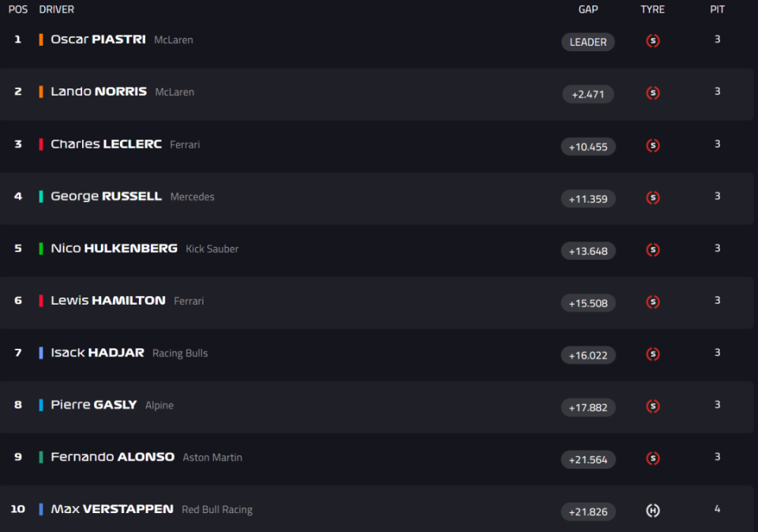Open Oscar Piastri driver name

98,39
